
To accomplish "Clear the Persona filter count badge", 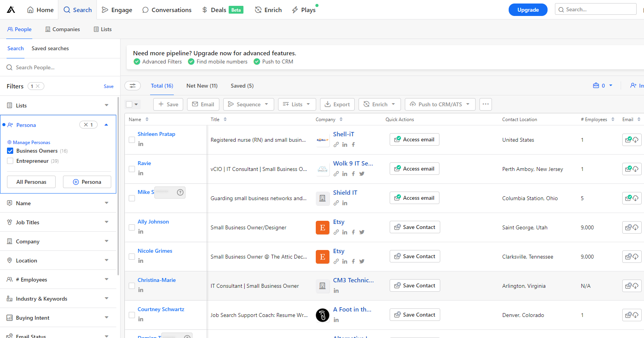I will (89, 125).
